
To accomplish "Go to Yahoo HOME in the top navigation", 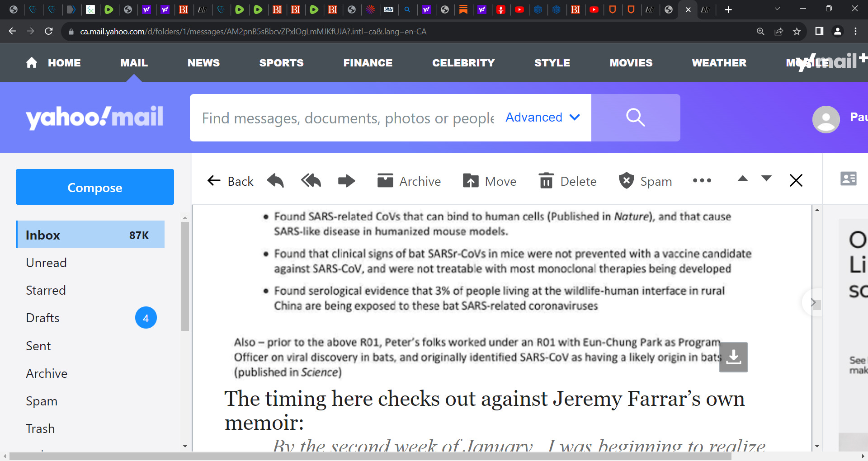I will point(53,63).
